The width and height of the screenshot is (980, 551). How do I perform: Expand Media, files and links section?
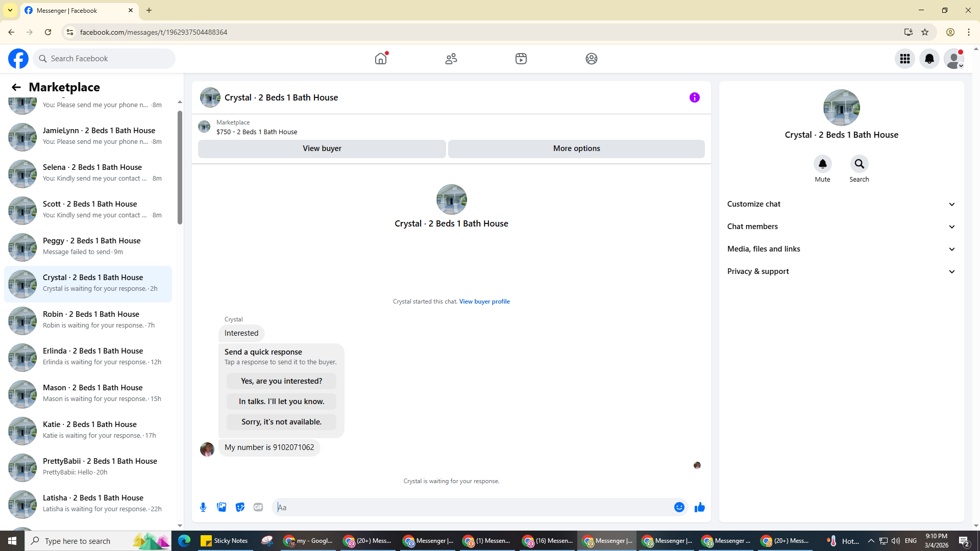tap(841, 249)
